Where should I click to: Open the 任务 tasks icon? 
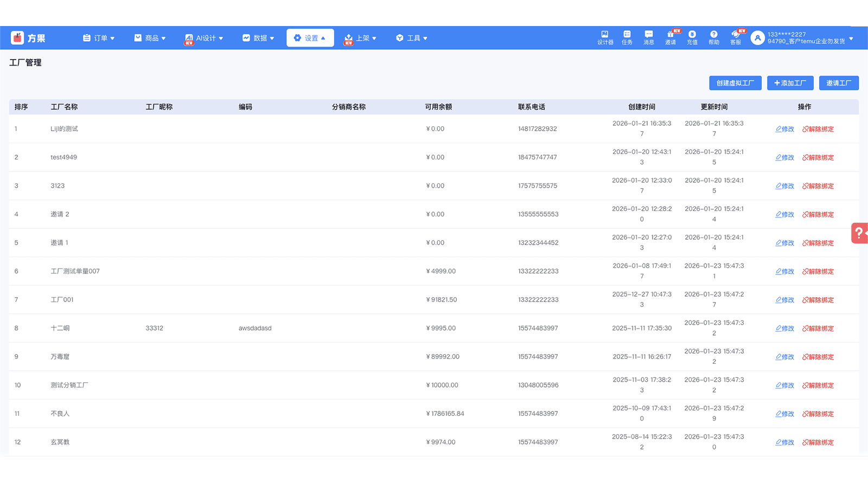[627, 37]
